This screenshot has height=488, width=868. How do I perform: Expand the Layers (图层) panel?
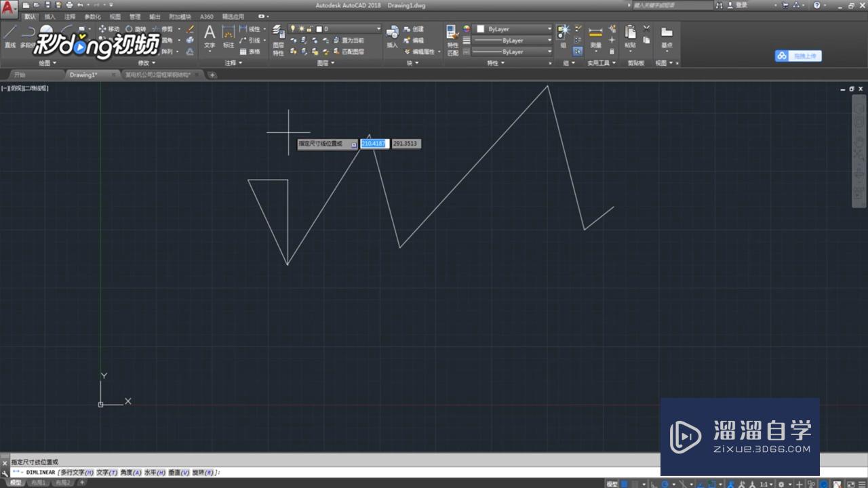326,62
